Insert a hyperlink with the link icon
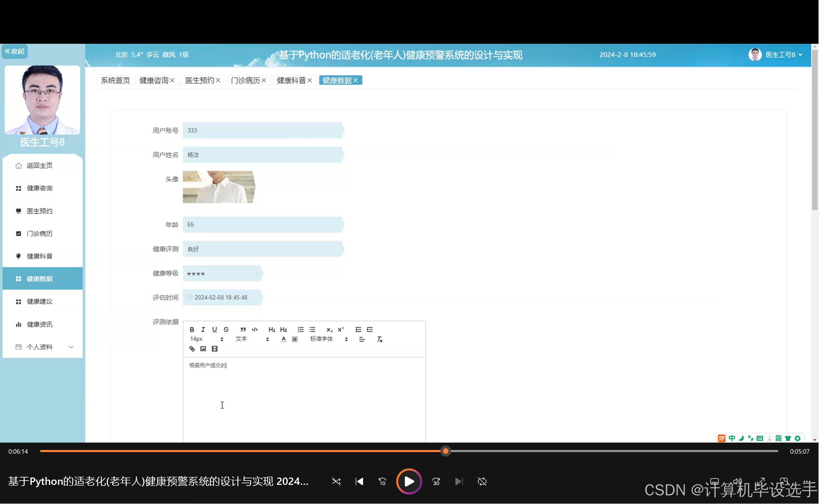The height and width of the screenshot is (504, 819). (192, 349)
